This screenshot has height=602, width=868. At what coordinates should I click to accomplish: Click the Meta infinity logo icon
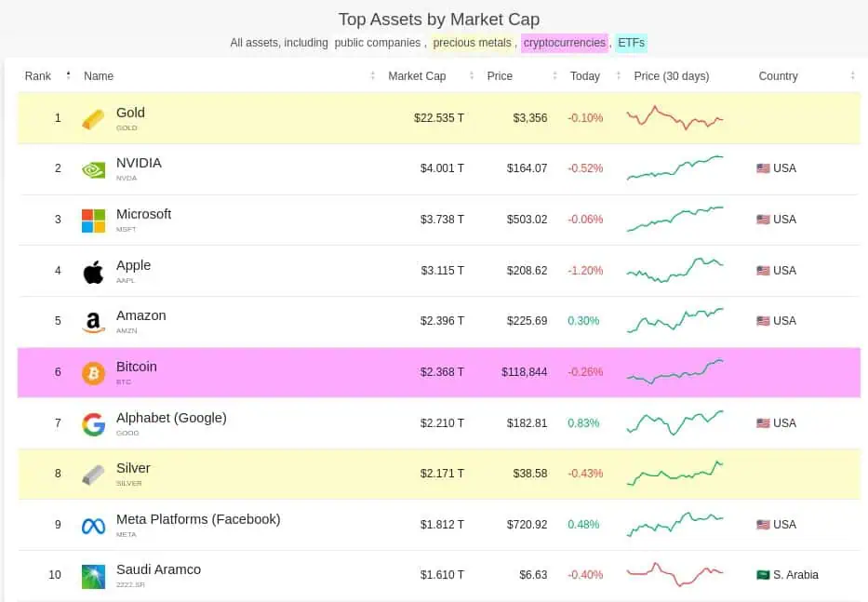(x=93, y=526)
